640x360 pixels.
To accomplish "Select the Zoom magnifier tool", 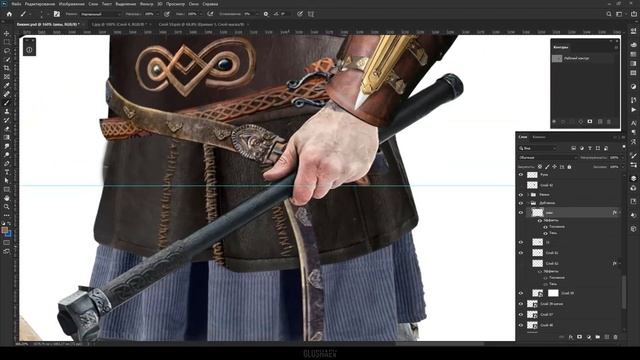I will pyautogui.click(x=7, y=207).
